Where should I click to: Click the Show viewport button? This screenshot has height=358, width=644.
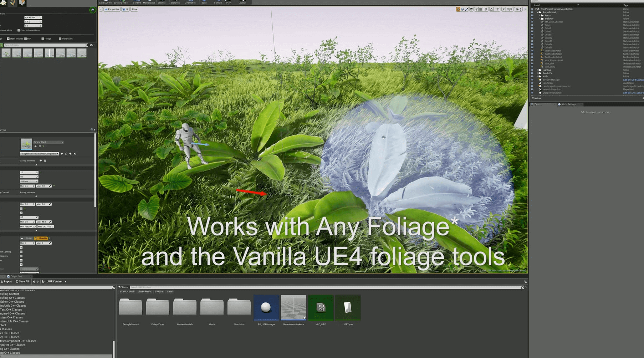point(134,9)
